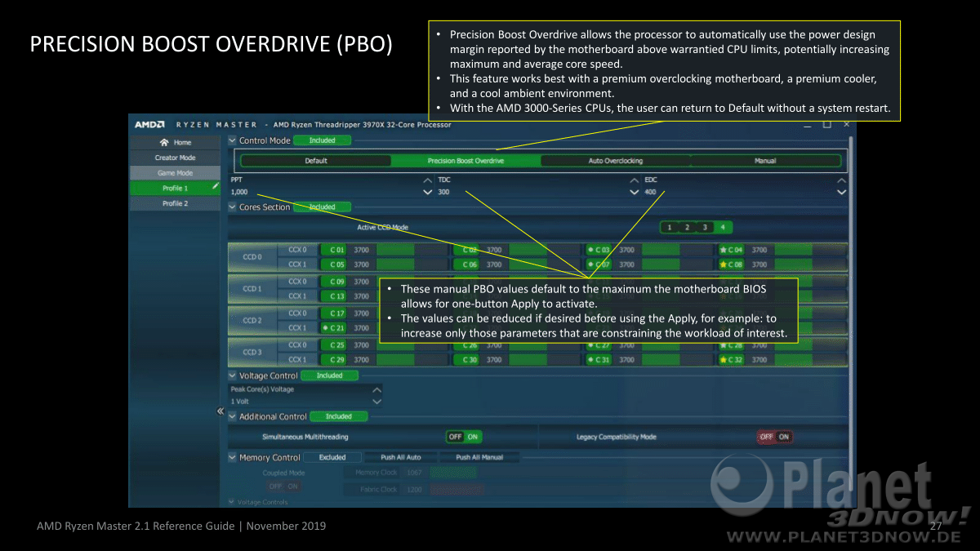980x551 pixels.
Task: Select core C 29 button
Action: pyautogui.click(x=335, y=360)
